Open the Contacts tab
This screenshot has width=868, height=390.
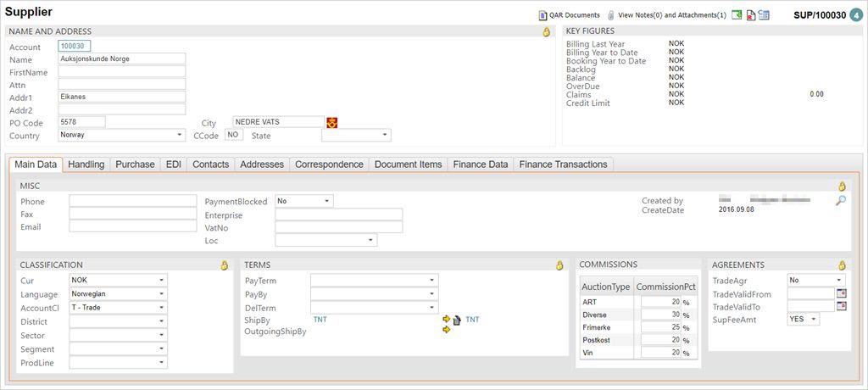[x=210, y=164]
